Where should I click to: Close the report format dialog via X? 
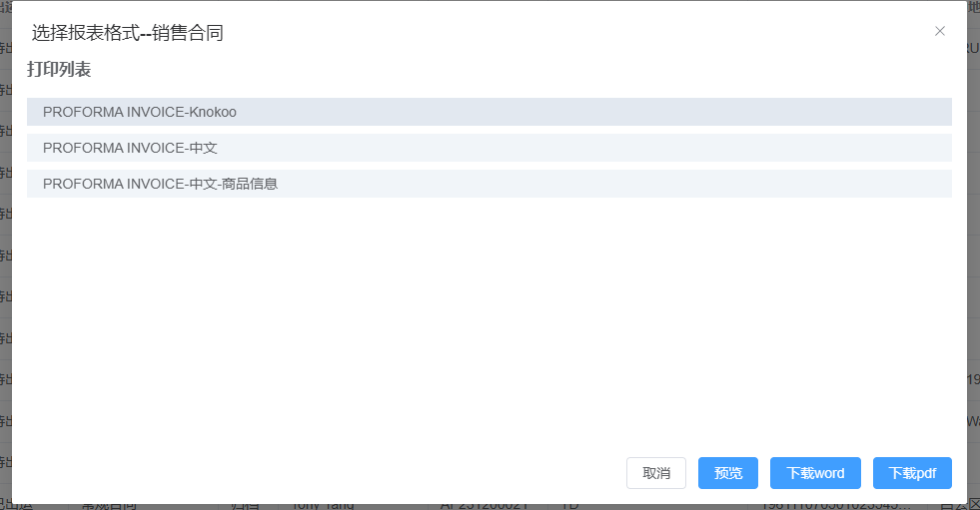[x=939, y=31]
